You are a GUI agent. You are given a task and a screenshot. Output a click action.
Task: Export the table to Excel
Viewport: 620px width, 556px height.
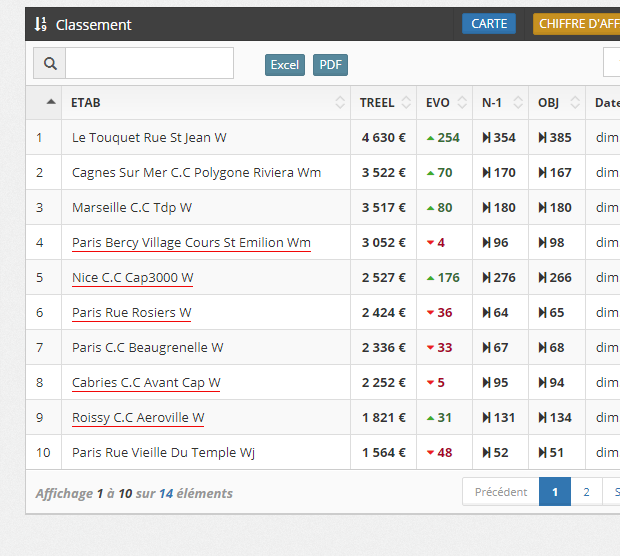[x=285, y=65]
